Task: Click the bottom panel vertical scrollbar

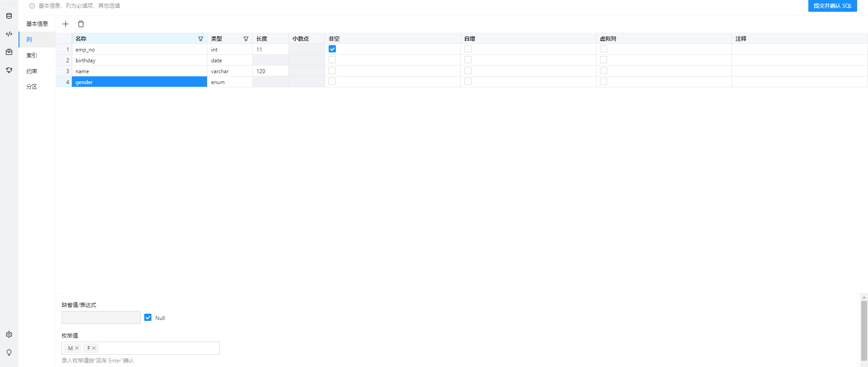Action: tap(864, 330)
